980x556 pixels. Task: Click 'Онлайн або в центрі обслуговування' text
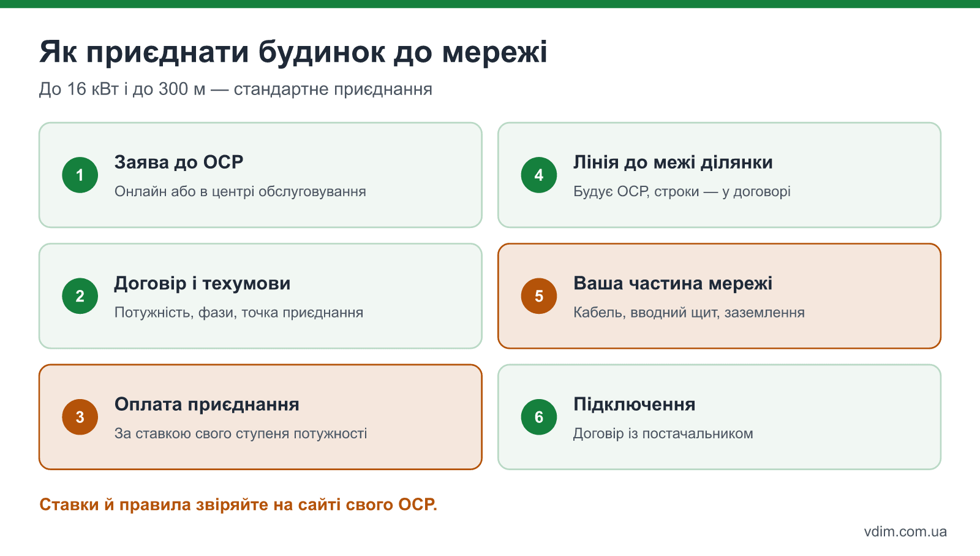(x=240, y=191)
